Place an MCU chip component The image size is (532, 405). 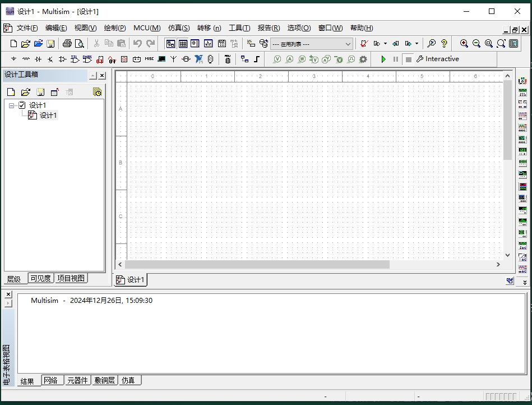coord(228,59)
